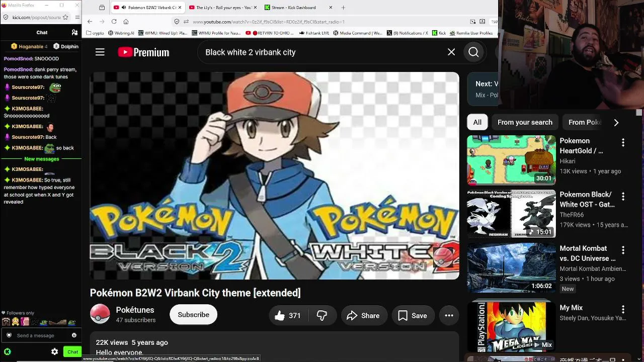The image size is (644, 362).
Task: Open the Pokétunes channel name link
Action: (135, 310)
